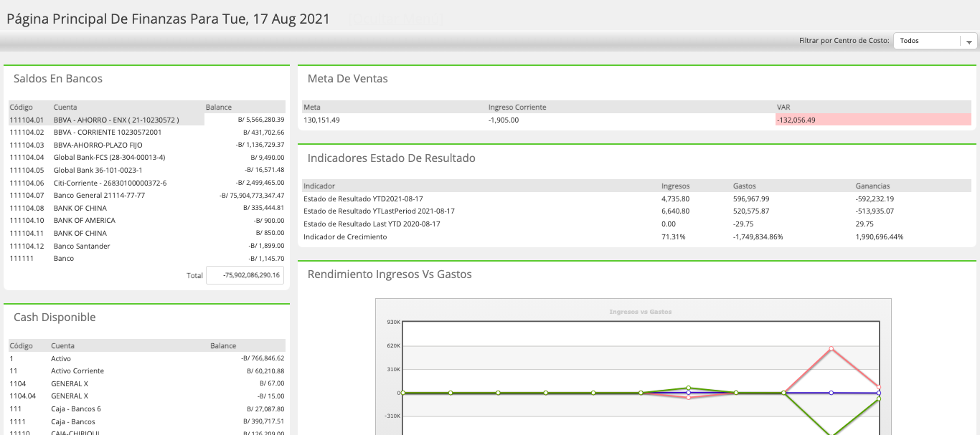Click Cash Disponible code 1104.04
The width and height of the screenshot is (980, 435).
pos(22,396)
